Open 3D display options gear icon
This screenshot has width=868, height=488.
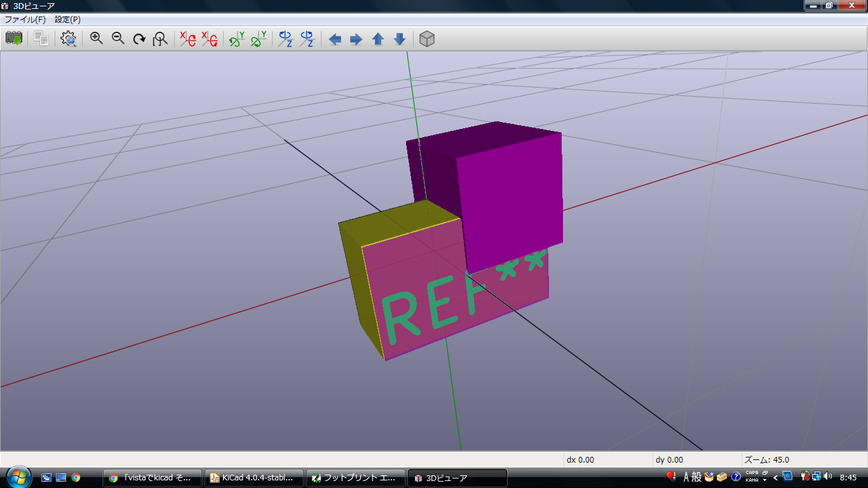tap(69, 39)
